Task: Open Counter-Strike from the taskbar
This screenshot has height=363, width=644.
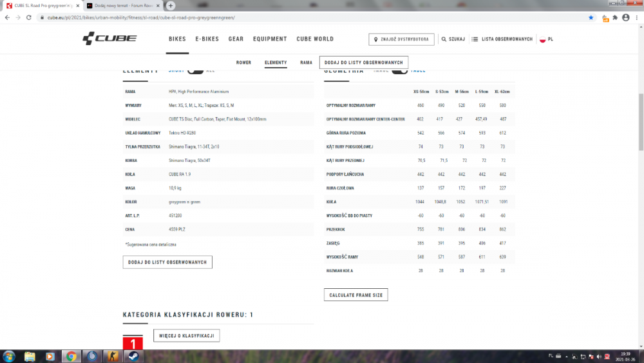Action: 113,357
